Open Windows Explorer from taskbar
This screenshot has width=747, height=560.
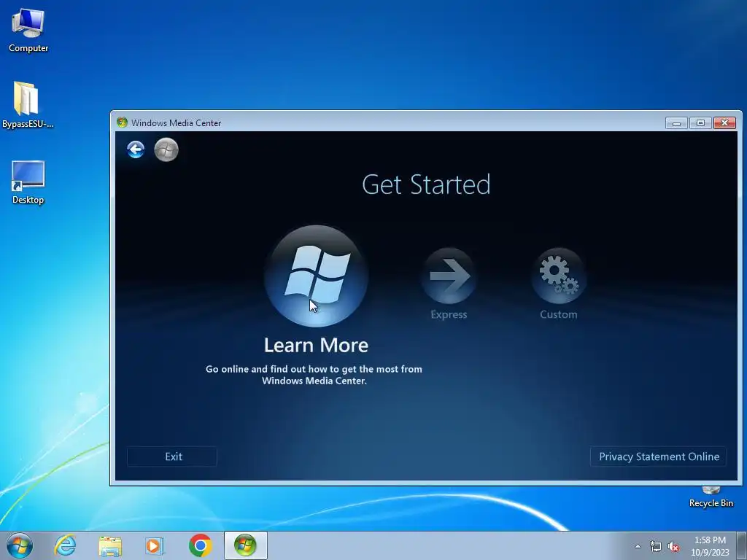click(x=110, y=545)
